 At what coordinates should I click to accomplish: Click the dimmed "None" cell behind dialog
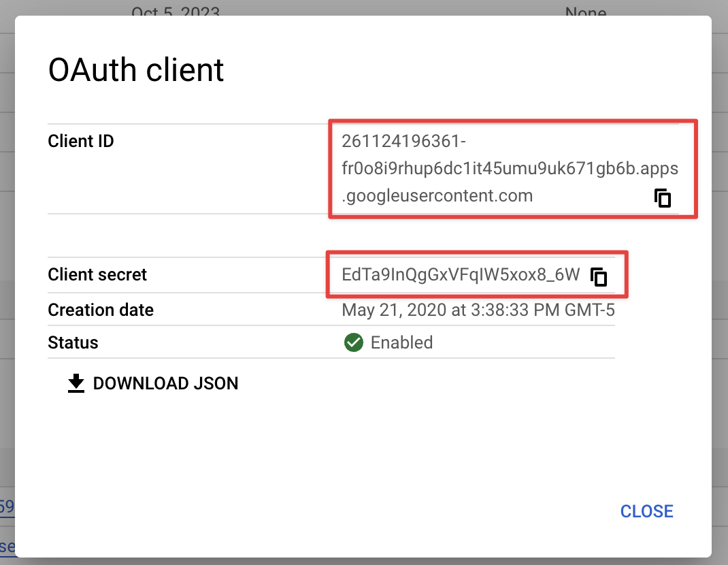pos(585,10)
